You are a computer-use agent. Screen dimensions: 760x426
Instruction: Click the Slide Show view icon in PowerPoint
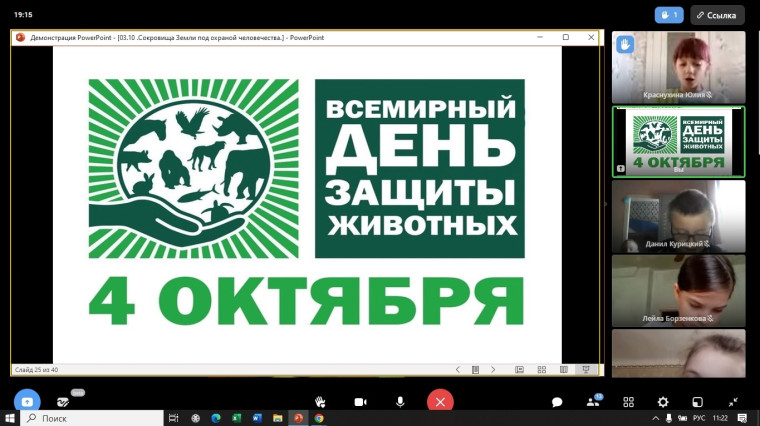coord(586,369)
